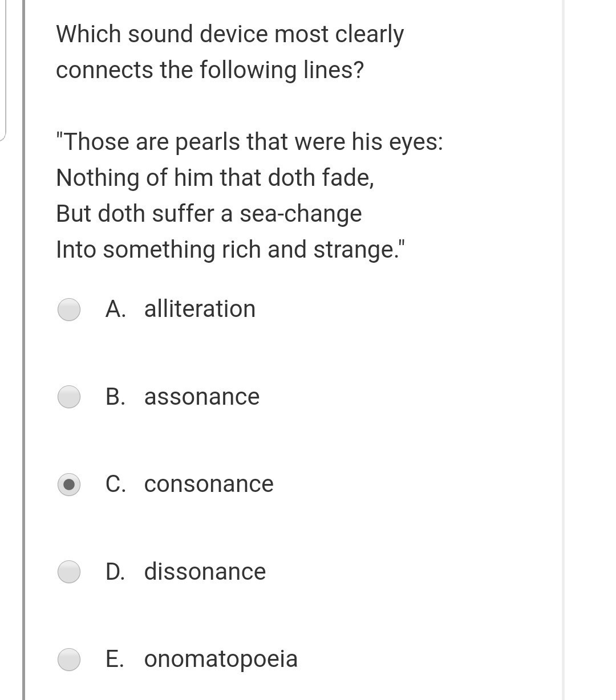Select the radio button for alliteration
Screen dimensions: 616x700
pos(69,310)
